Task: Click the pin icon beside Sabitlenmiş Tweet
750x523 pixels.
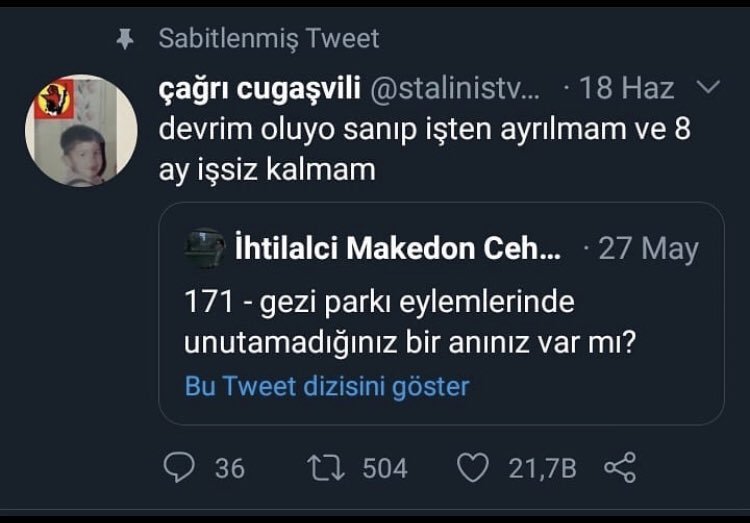Action: 125,40
